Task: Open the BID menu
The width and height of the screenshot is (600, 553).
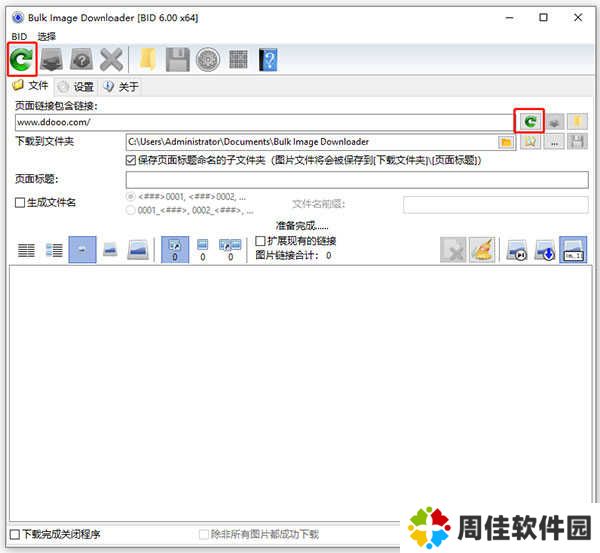Action: point(19,36)
